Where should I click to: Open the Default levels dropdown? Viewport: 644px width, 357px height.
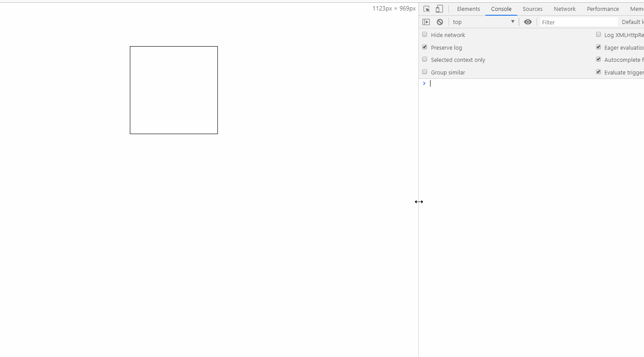coord(633,22)
